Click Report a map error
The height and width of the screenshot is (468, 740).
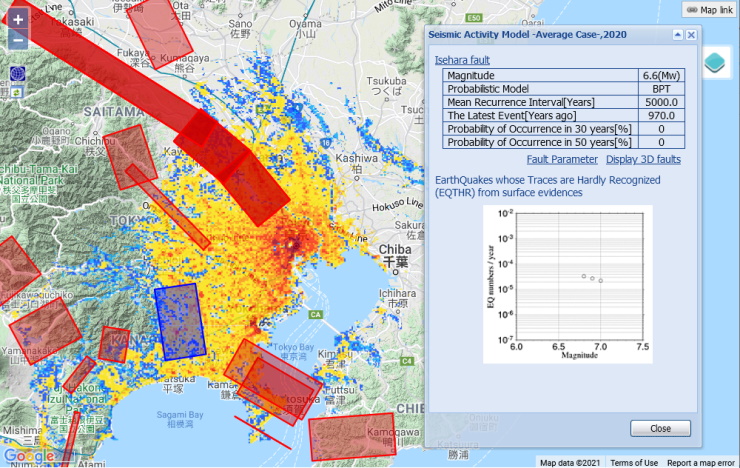click(702, 462)
